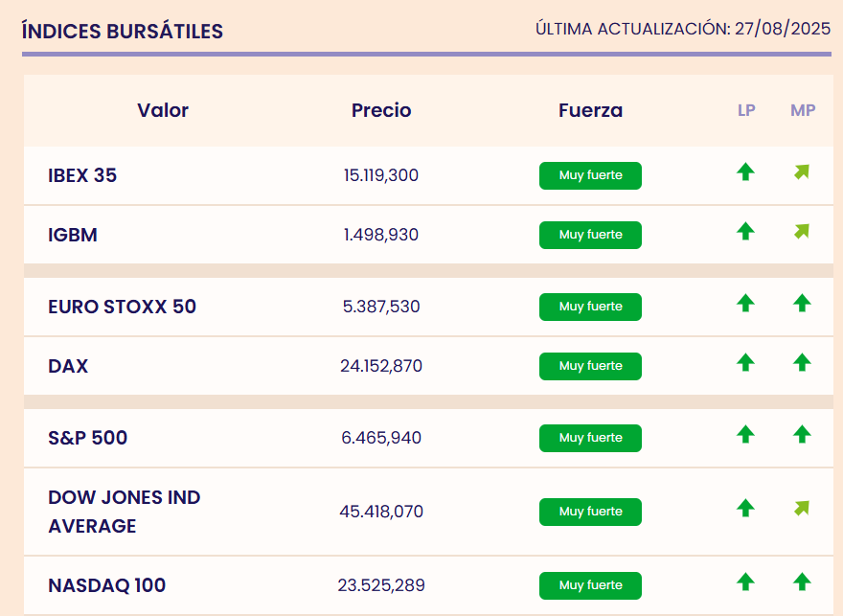Viewport: 843px width, 616px height.
Task: Click the Muy fuerte badge for S&P 500
Action: [x=590, y=438]
